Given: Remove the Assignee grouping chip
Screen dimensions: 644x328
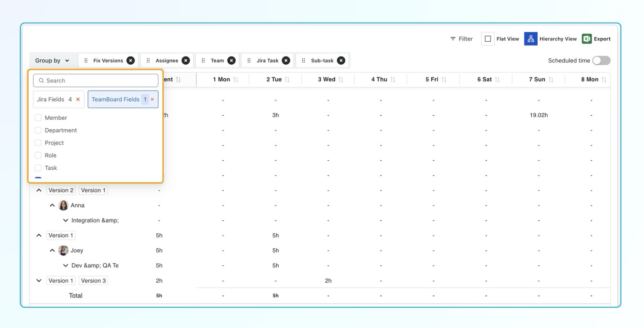Looking at the screenshot, I should (186, 61).
